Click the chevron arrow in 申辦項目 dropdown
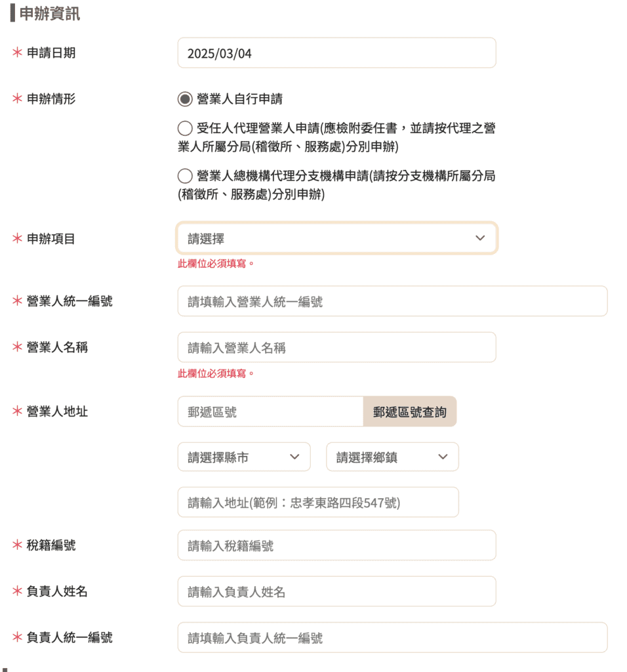627x672 pixels. click(x=480, y=238)
